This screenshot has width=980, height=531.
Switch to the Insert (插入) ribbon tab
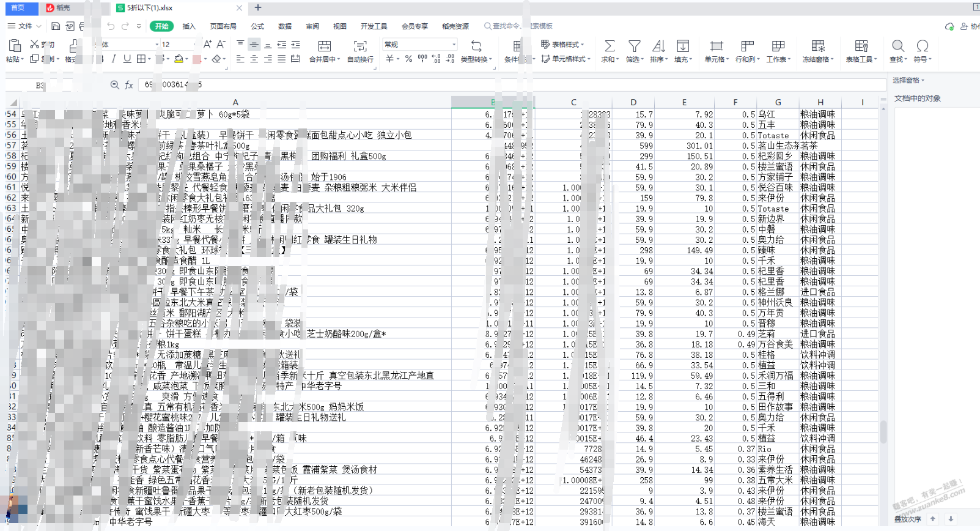pos(189,26)
